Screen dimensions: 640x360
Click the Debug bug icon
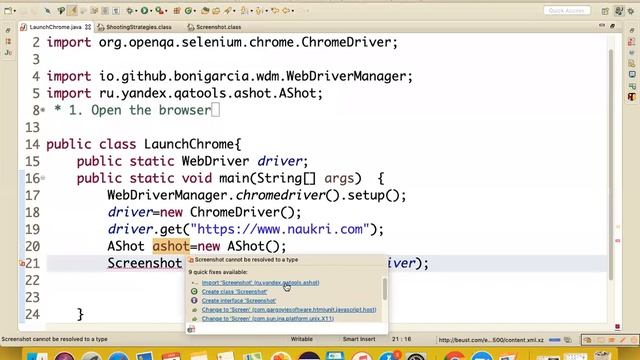click(x=130, y=11)
